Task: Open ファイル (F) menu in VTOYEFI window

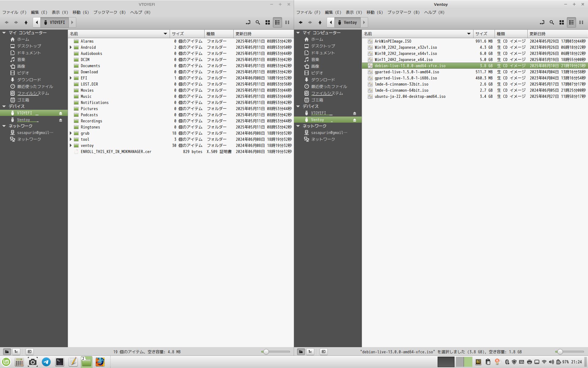Action: click(x=14, y=12)
